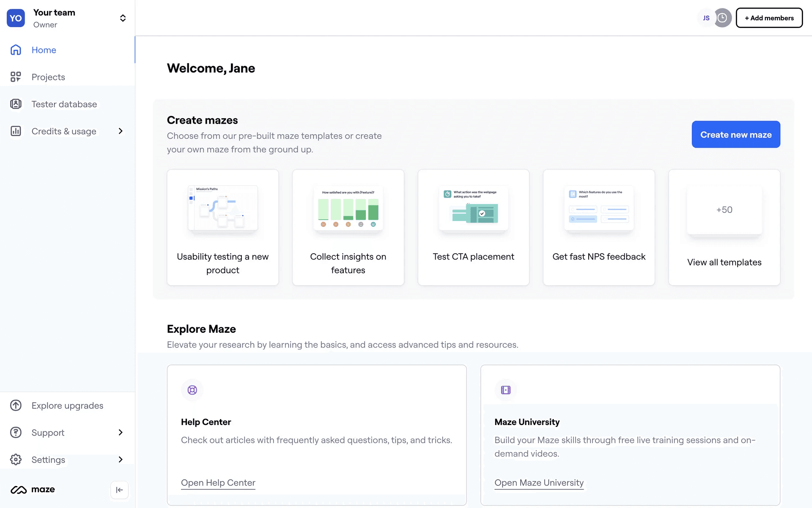The height and width of the screenshot is (508, 812).
Task: Open the Open Help Center link
Action: pyautogui.click(x=218, y=483)
